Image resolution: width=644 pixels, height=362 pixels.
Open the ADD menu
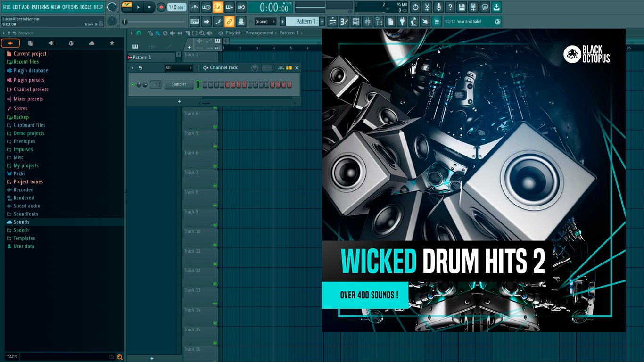25,7
